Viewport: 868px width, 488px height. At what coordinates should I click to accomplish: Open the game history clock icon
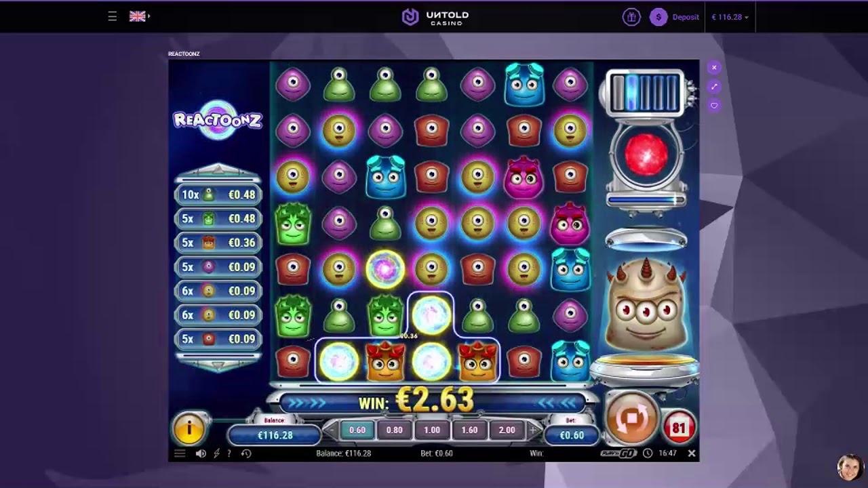[246, 453]
